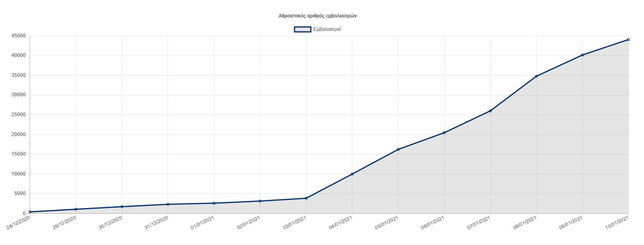The width and height of the screenshot is (644, 245).
Task: Select the data point for 29/12/2020
Action: 76,209
